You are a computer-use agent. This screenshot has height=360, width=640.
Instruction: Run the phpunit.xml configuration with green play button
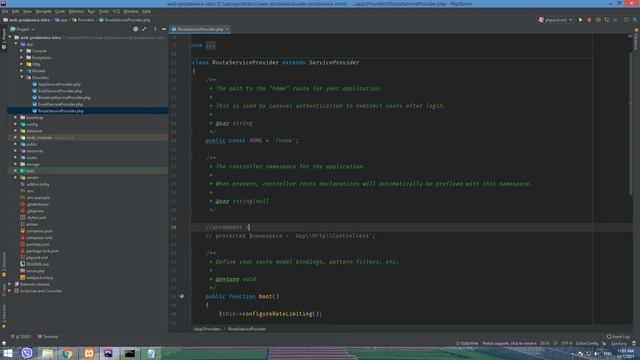[580, 20]
